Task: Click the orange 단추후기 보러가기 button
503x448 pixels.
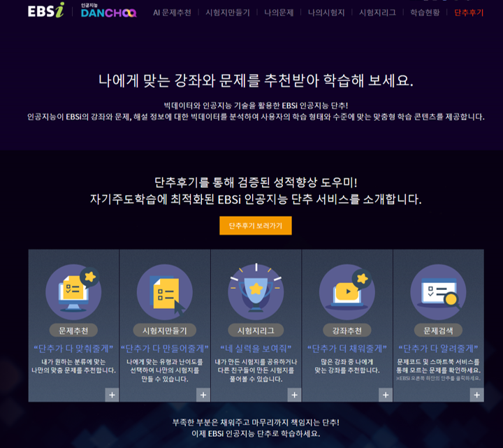Action: click(256, 226)
